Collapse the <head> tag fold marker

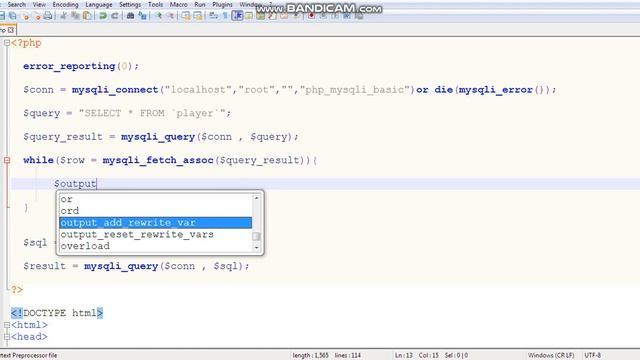[7, 337]
